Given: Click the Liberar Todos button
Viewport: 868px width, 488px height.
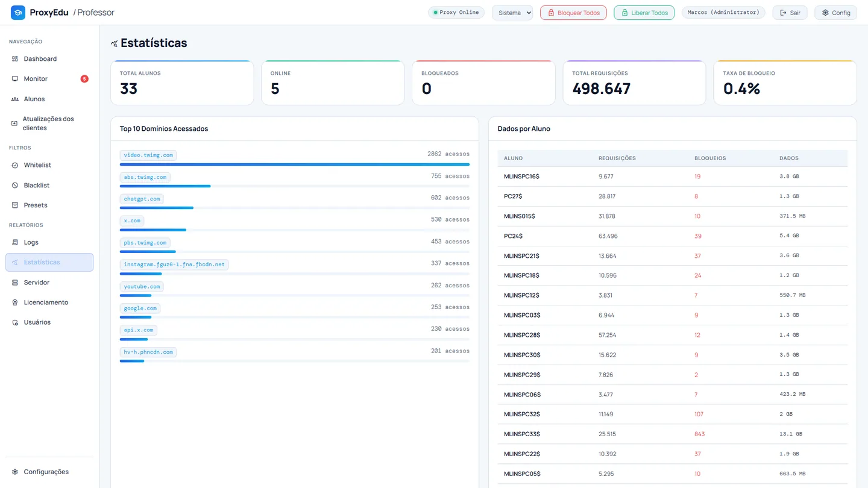Looking at the screenshot, I should pyautogui.click(x=644, y=13).
